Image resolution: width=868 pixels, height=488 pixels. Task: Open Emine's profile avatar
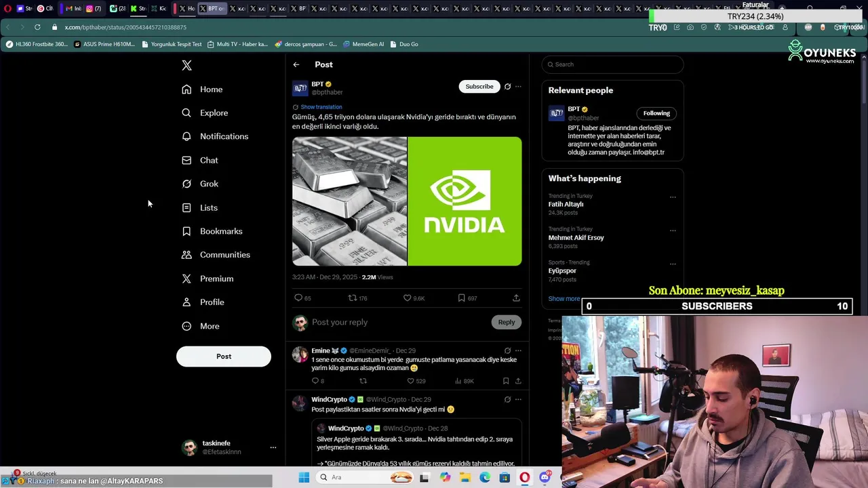coord(300,354)
